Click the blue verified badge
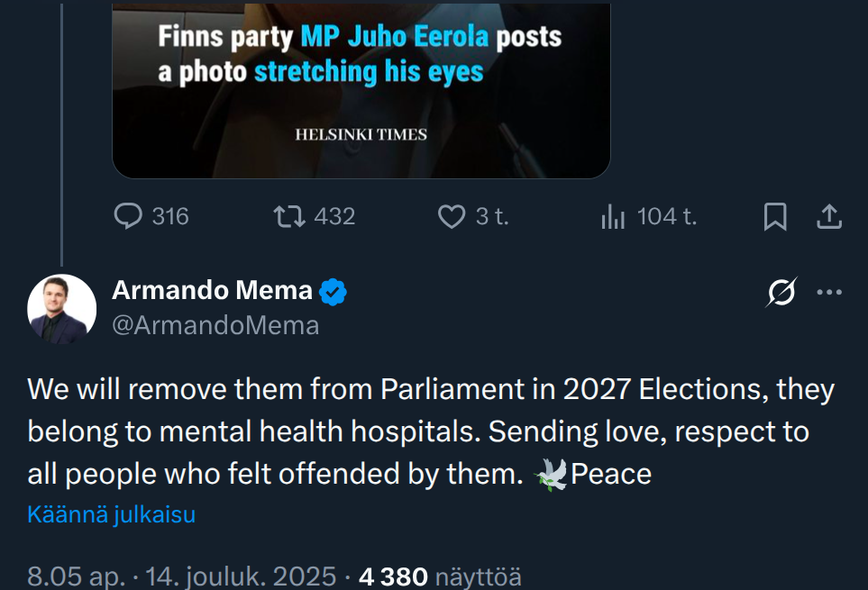The image size is (868, 590). point(334,291)
